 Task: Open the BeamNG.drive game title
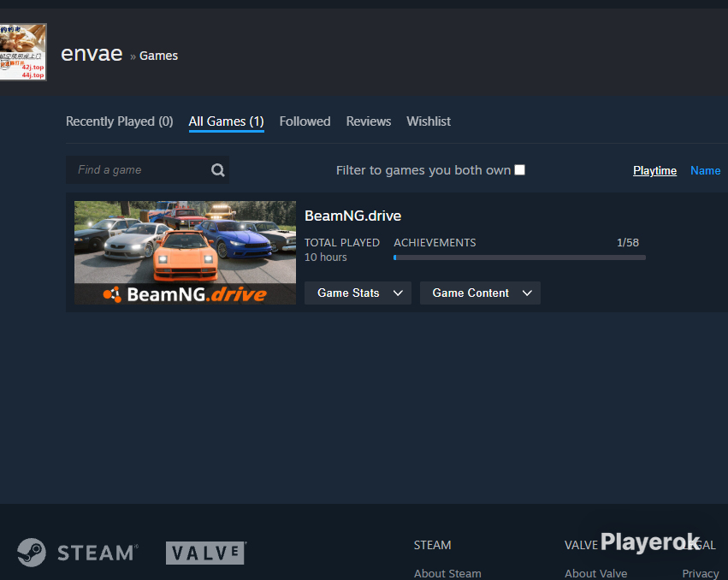coord(352,216)
